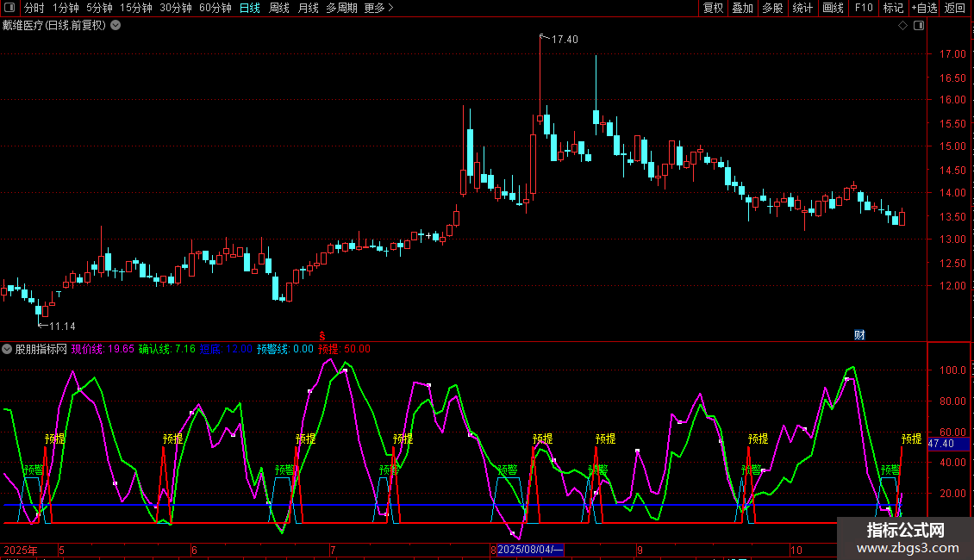Image resolution: width=974 pixels, height=560 pixels.
Task: Click the 11.14 low price label
Action: [x=62, y=327]
